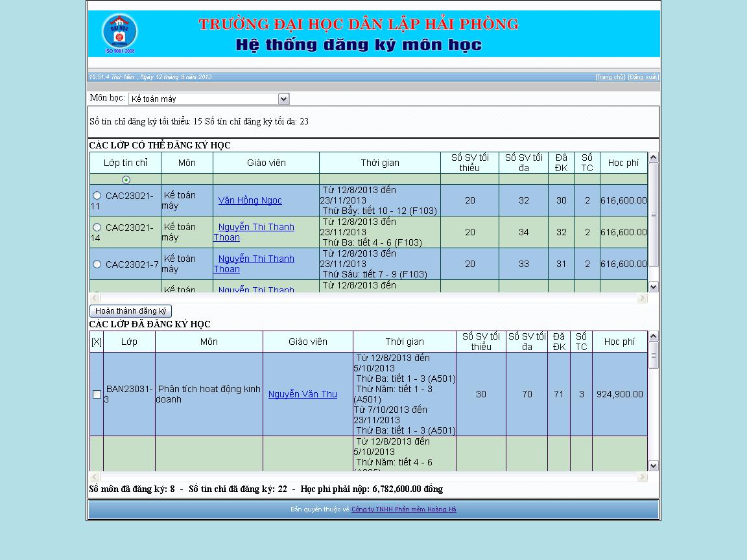The image size is (747, 560).
Task: Click the Thứ Bảy: tiết 10 - 12 schedule cell
Action: coord(380,200)
